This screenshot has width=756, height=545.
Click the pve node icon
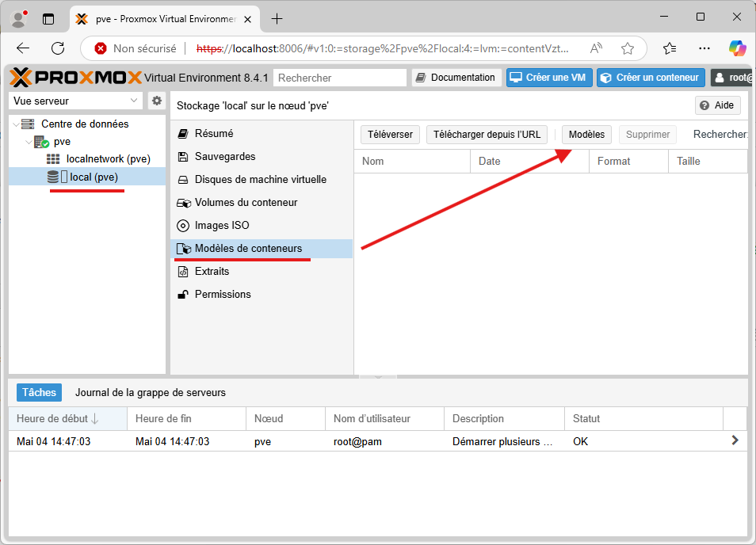(41, 142)
